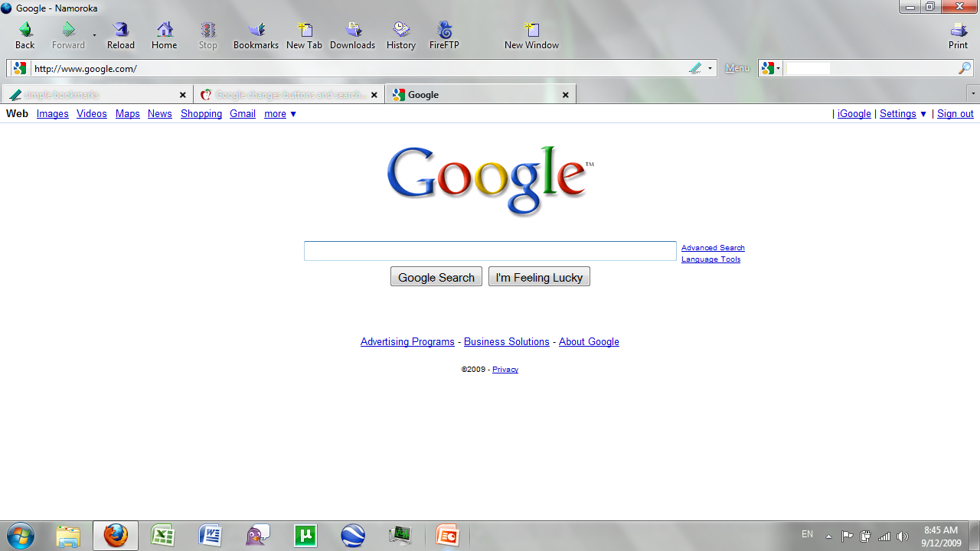Expand the Google 'more' dropdown
Viewport: 980px width, 551px height.
coord(280,114)
